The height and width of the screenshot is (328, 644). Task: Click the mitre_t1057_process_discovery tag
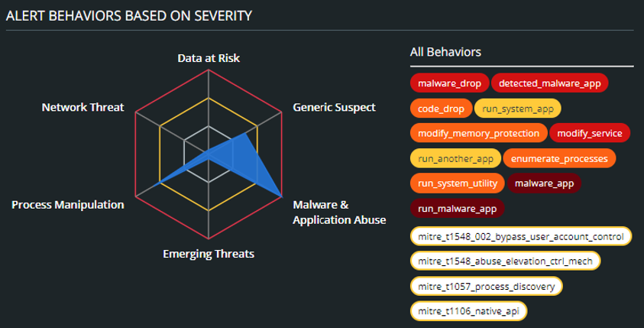[x=487, y=287]
